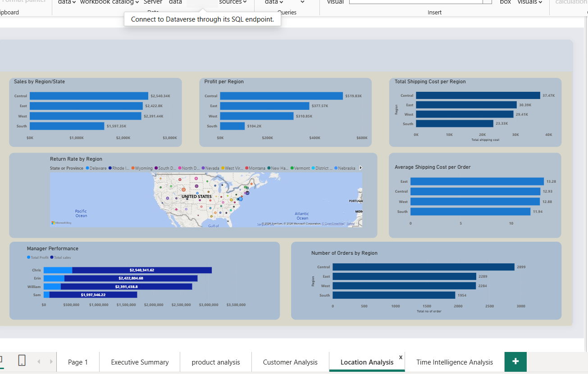The height and width of the screenshot is (374, 588).
Task: Click 'Total Shipping Cost per Region' title
Action: (x=430, y=81)
